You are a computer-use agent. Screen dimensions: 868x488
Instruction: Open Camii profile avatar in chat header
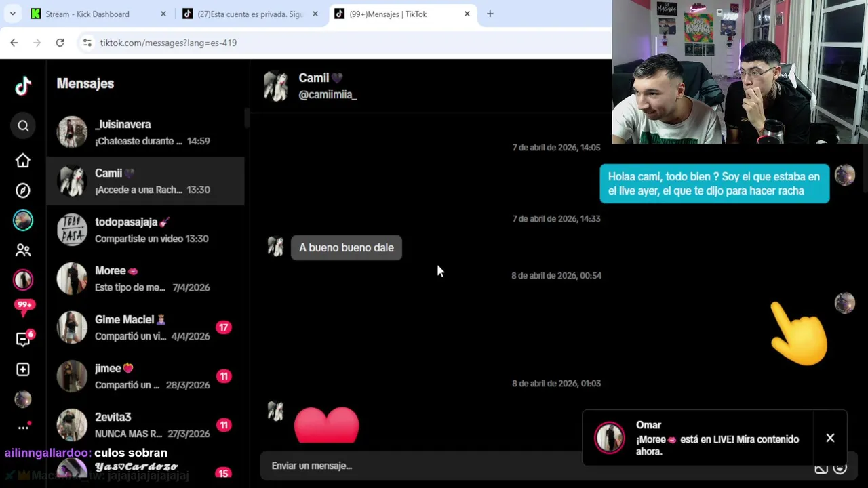[x=275, y=86]
